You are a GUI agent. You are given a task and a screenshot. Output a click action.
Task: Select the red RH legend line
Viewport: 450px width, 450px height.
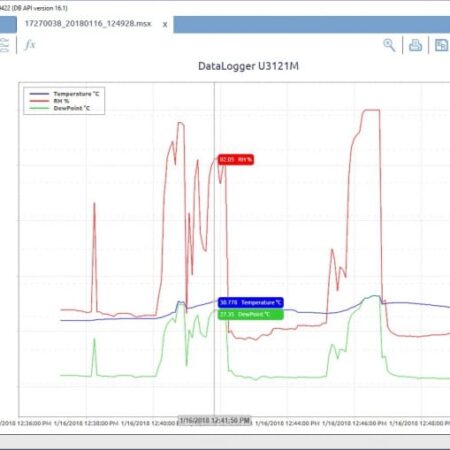click(39, 101)
